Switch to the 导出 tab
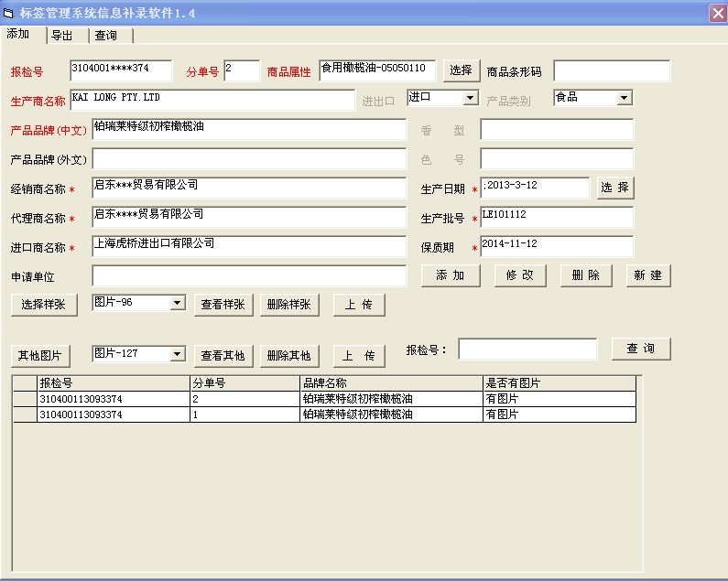Viewport: 728px width, 581px height. [62, 36]
